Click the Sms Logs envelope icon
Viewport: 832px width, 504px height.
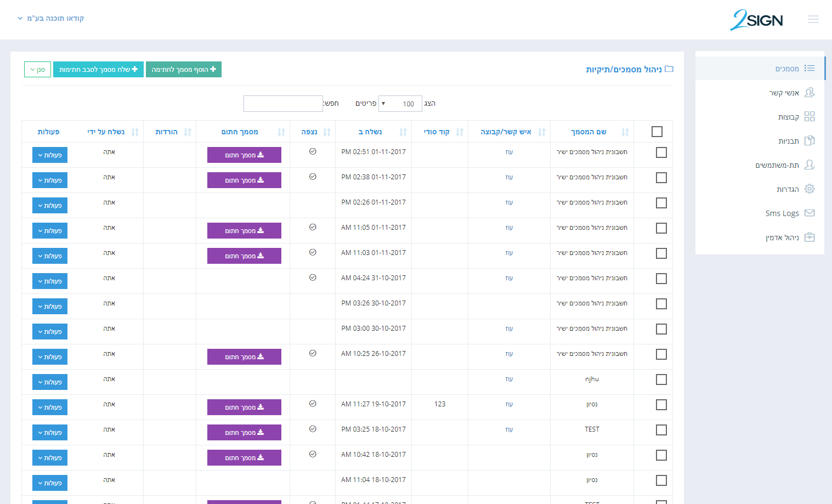click(810, 213)
